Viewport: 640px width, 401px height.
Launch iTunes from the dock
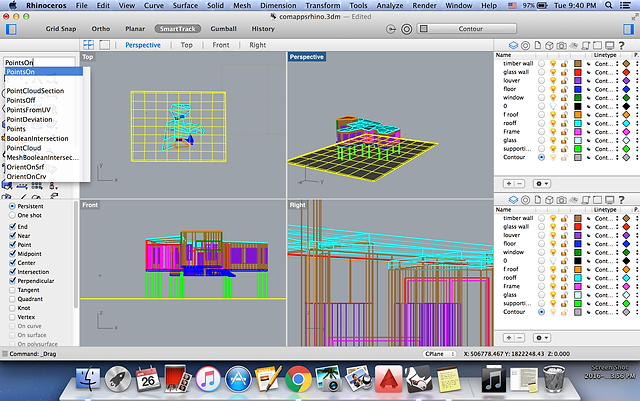pos(207,379)
